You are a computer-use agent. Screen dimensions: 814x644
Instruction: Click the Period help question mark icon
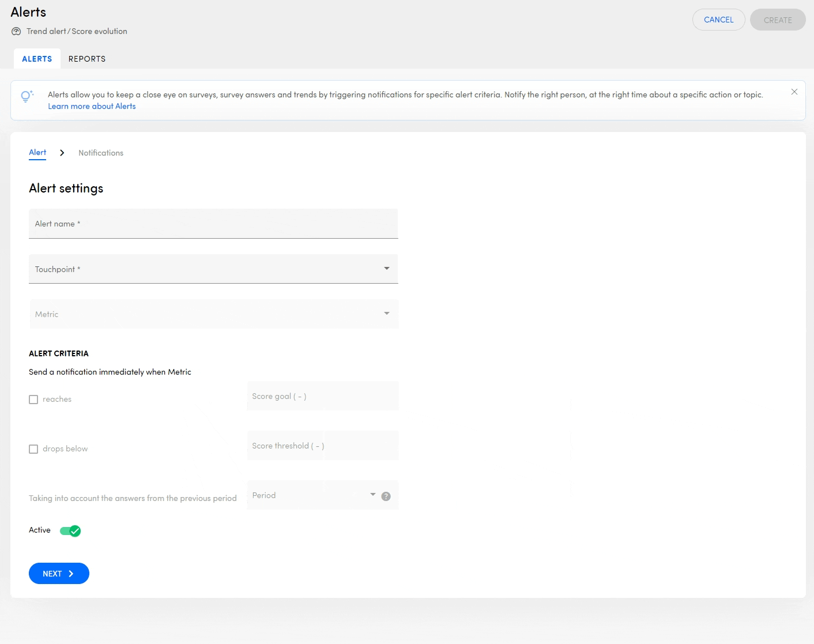point(386,496)
